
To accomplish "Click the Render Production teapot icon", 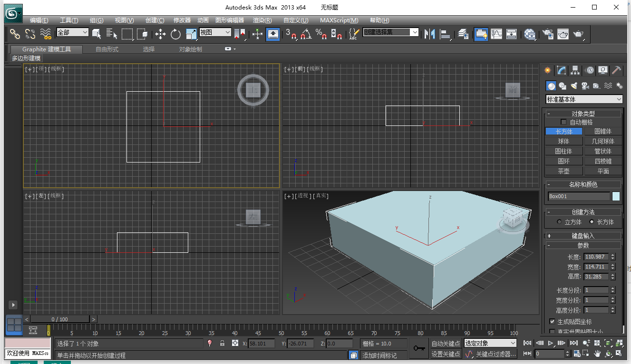I will 578,34.
